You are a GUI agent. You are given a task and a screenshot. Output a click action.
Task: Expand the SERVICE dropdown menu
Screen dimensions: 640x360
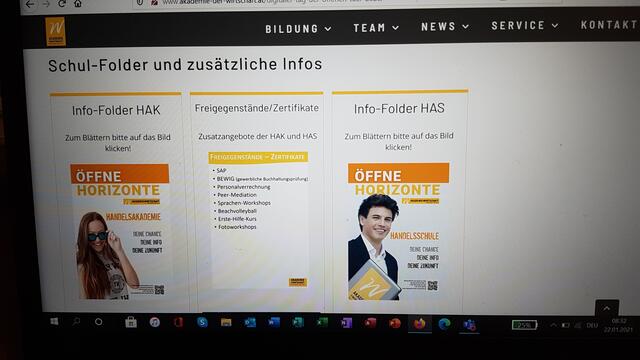tap(525, 25)
